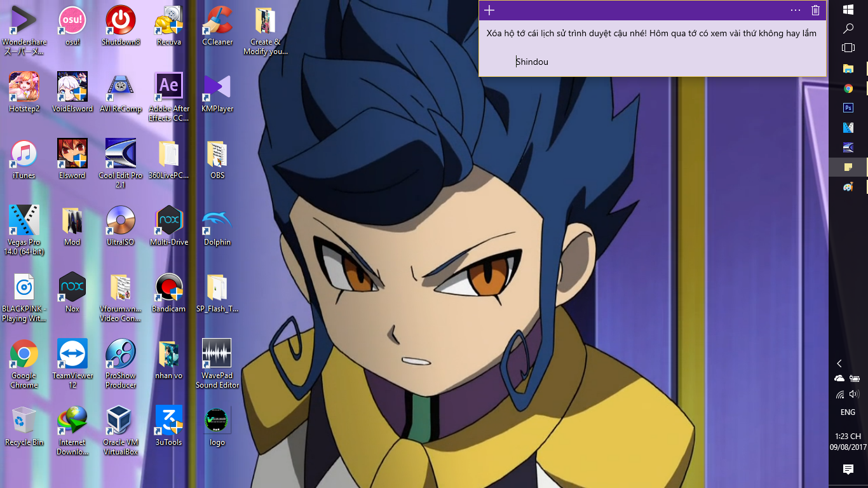
Task: Select the 360LivePC folder
Action: pyautogui.click(x=169, y=159)
